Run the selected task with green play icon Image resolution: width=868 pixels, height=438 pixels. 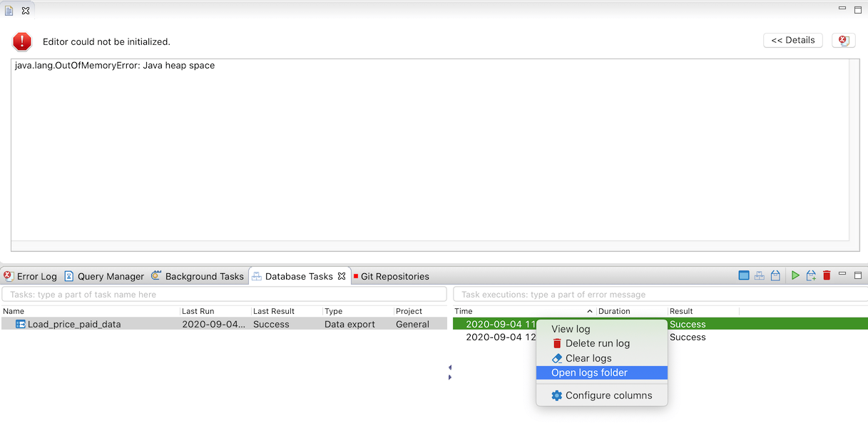(x=795, y=275)
